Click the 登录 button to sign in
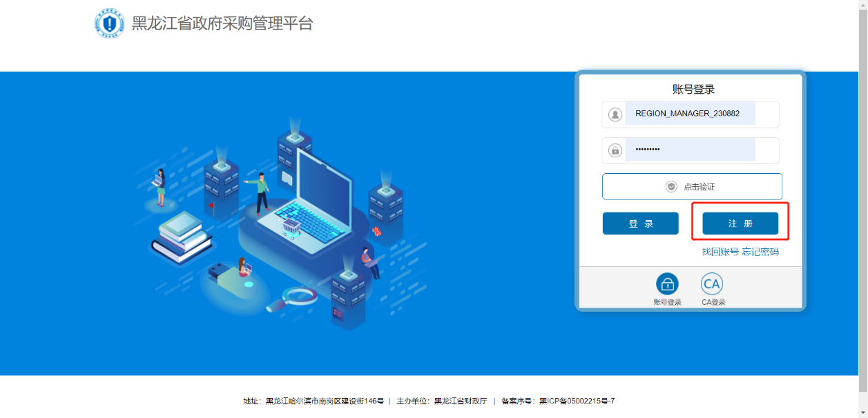The width and height of the screenshot is (868, 418). point(641,223)
